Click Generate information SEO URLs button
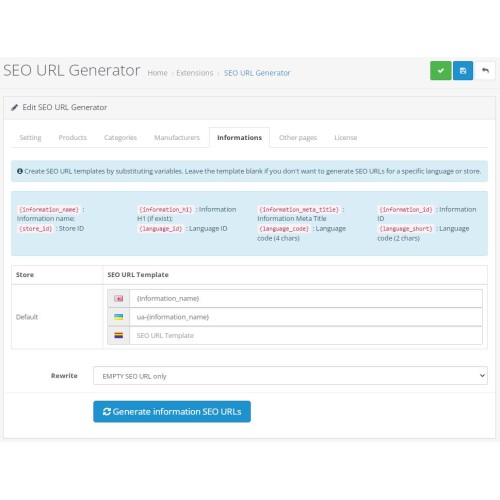The image size is (500, 500). click(x=172, y=412)
